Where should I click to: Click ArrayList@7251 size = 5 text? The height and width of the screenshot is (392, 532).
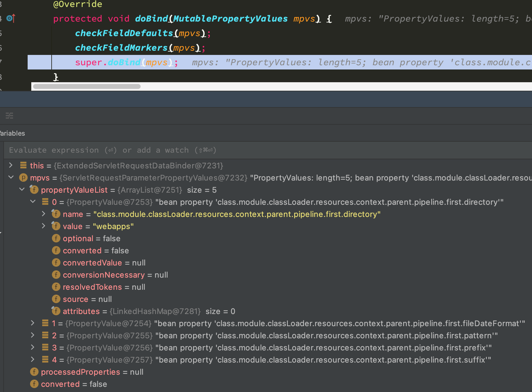(167, 190)
